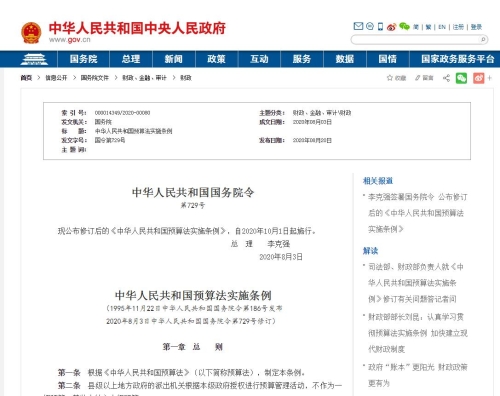Open the email envelope icon in header
This screenshot has width=500, height=396.
pyautogui.click(x=358, y=26)
